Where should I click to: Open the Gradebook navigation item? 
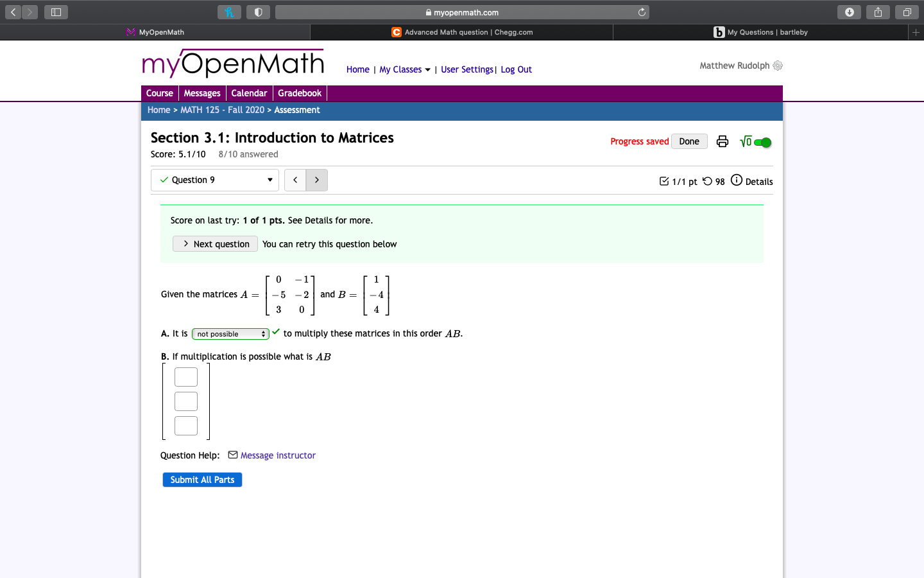[300, 92]
